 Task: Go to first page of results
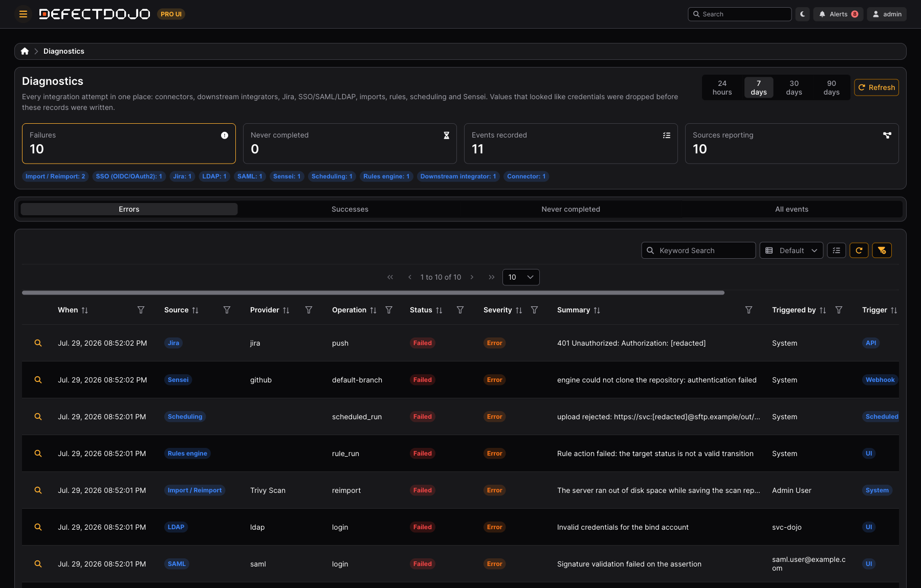pyautogui.click(x=390, y=277)
